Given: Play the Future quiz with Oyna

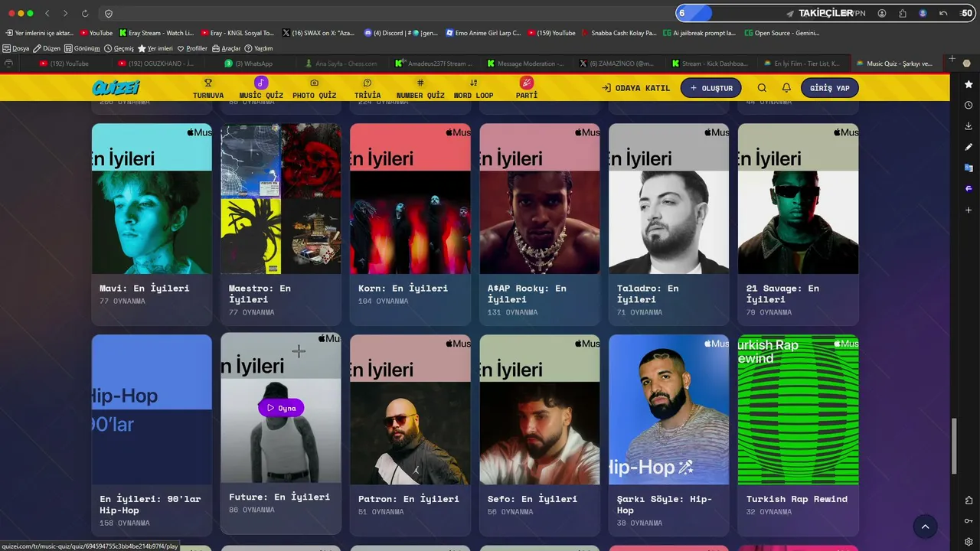Looking at the screenshot, I should click(x=281, y=408).
